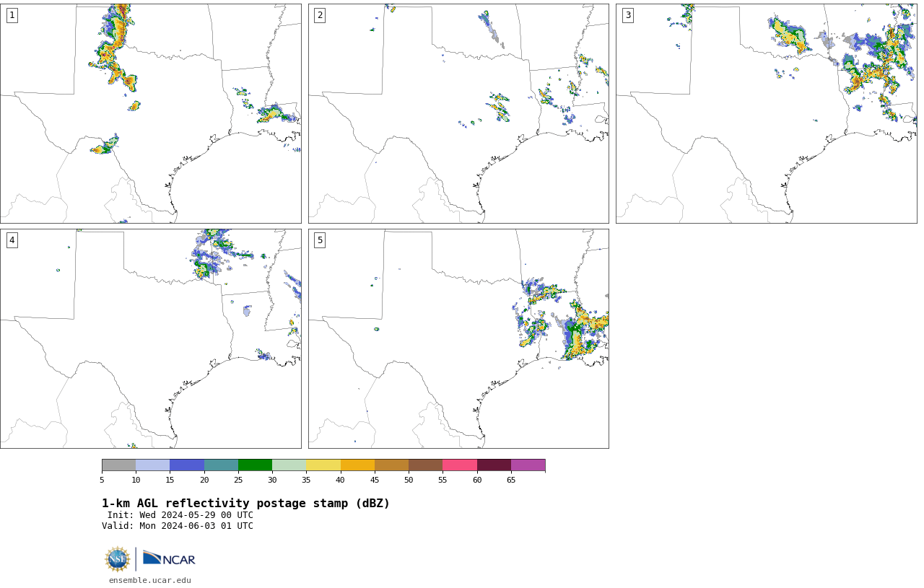The image size is (924, 588).
Task: Select the brown 50-55 dBZ swatch
Action: [x=425, y=465]
